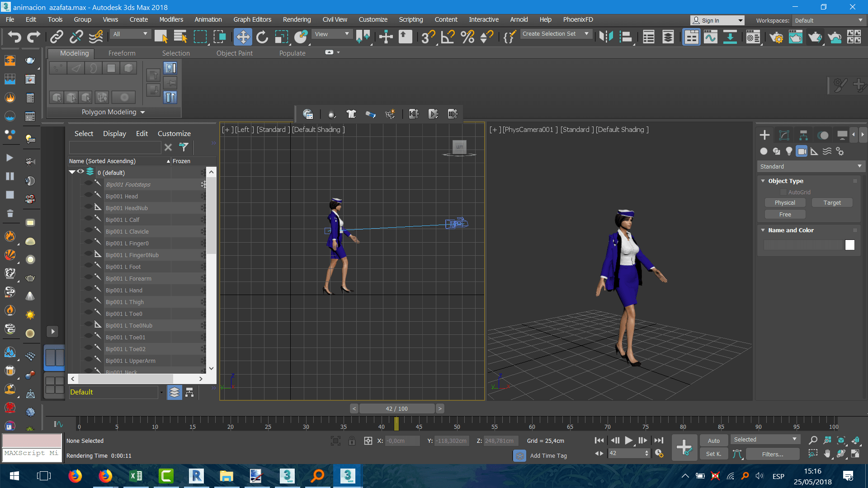Select the Undo arrow icon
This screenshot has height=488, width=868.
(x=14, y=37)
